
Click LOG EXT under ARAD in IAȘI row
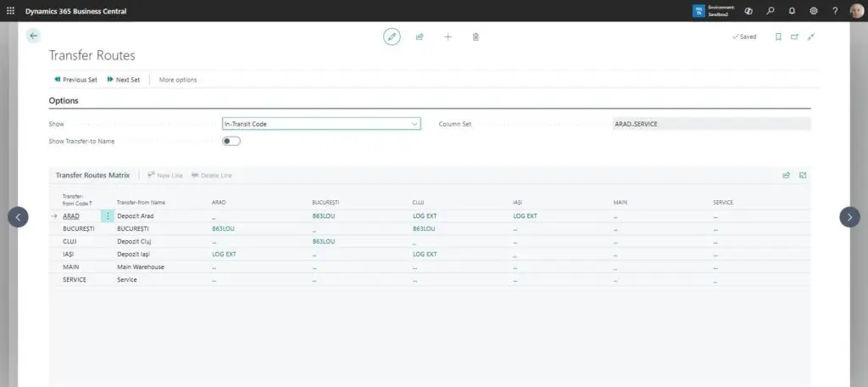tap(224, 254)
